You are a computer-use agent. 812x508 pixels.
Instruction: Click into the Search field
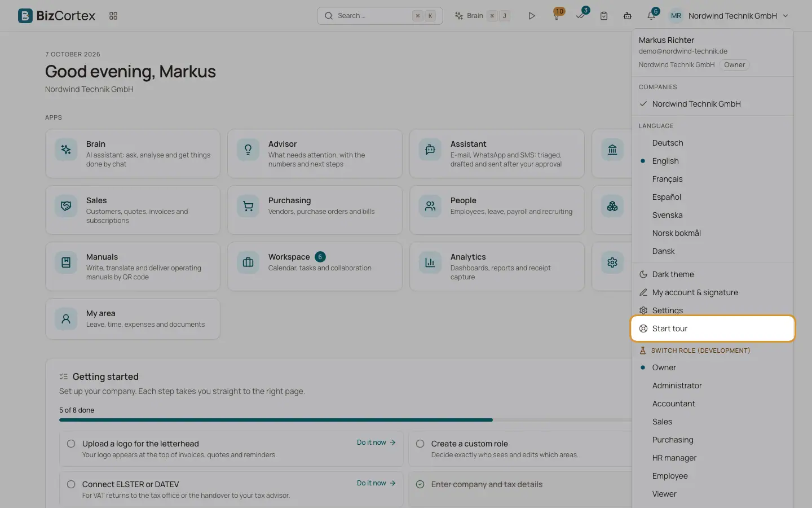pyautogui.click(x=379, y=16)
